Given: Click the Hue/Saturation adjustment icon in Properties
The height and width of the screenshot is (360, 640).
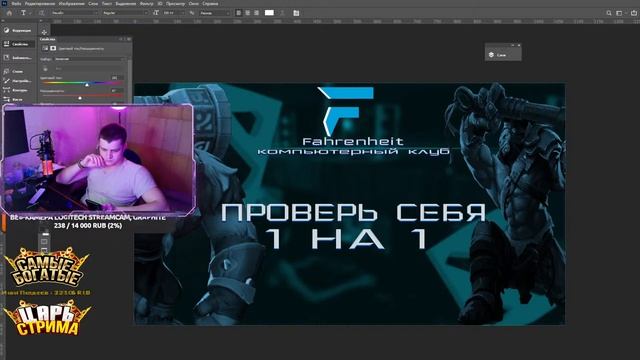Looking at the screenshot, I should click(45, 48).
